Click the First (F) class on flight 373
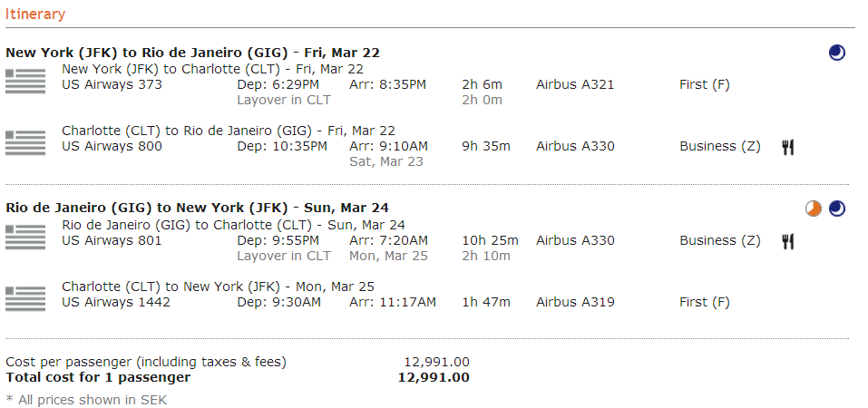 pyautogui.click(x=704, y=85)
